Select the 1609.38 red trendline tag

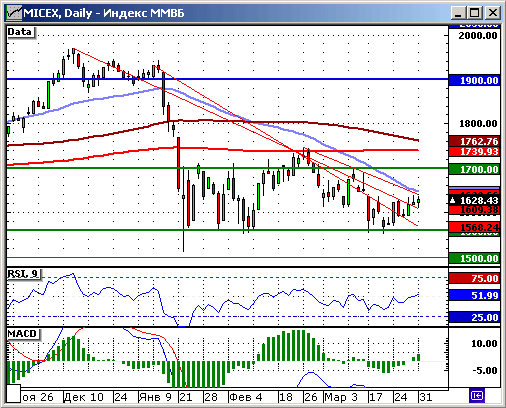tap(474, 210)
